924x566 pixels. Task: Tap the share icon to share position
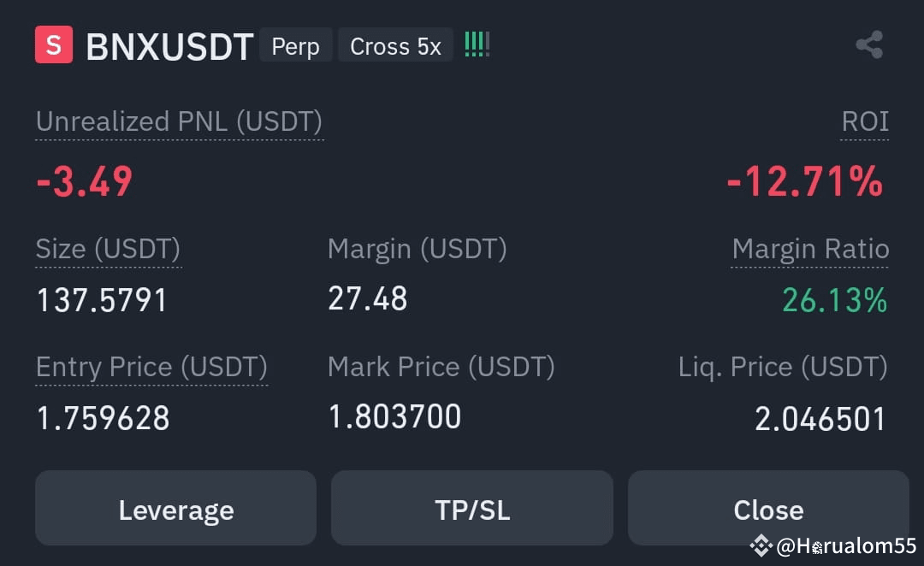click(x=869, y=44)
